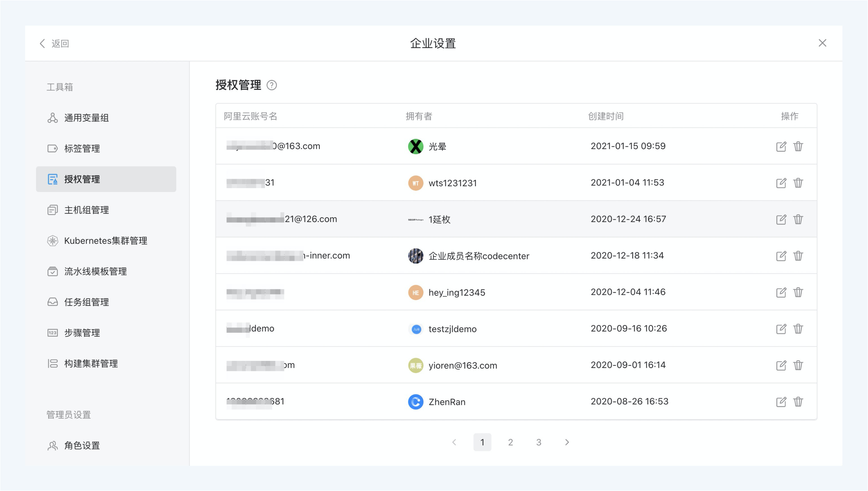Image resolution: width=868 pixels, height=491 pixels.
Task: Edit hey_ing12345 authorization
Action: [781, 292]
